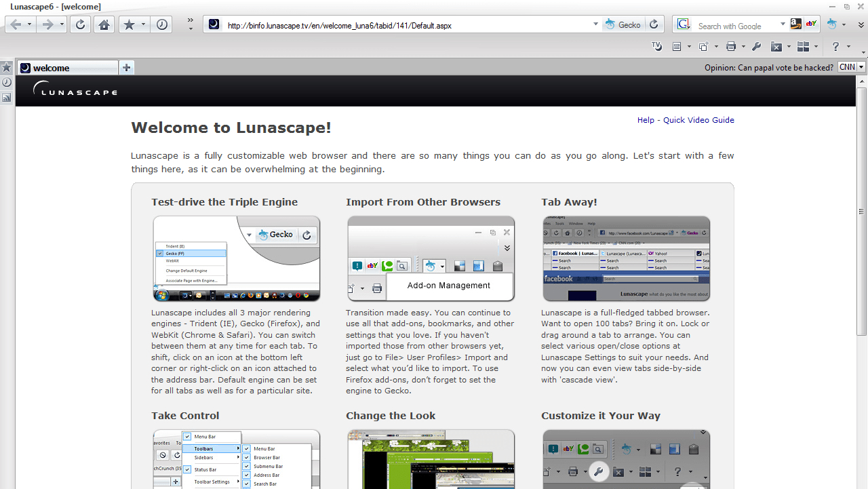Open the Quick Video Guide link
Image resolution: width=868 pixels, height=489 pixels.
[698, 120]
